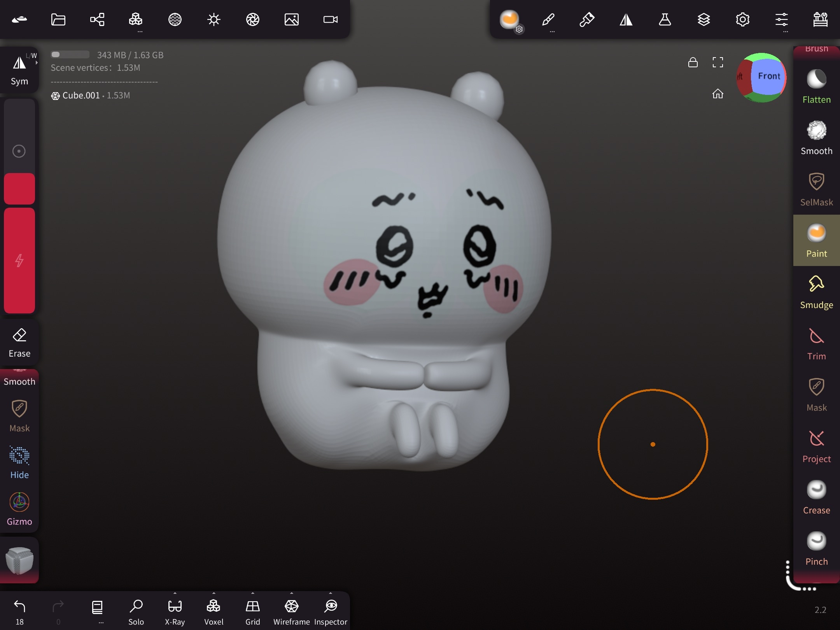Open the Lighting settings sun icon
Viewport: 840px width, 630px height.
point(214,19)
